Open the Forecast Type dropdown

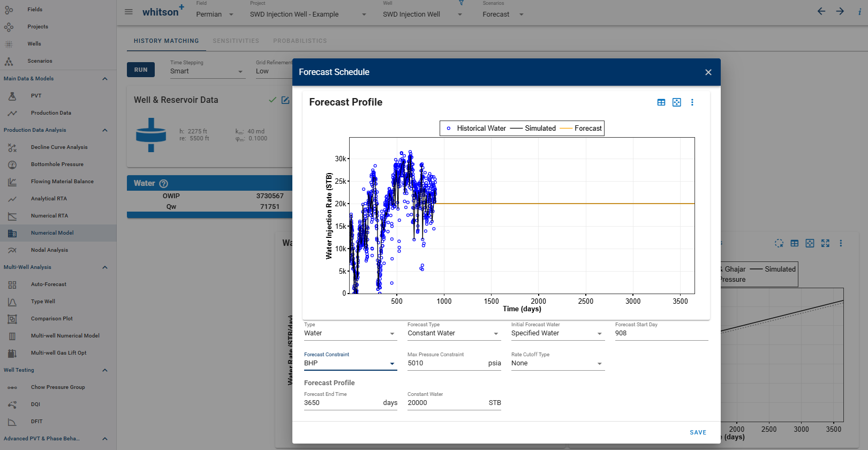point(453,333)
